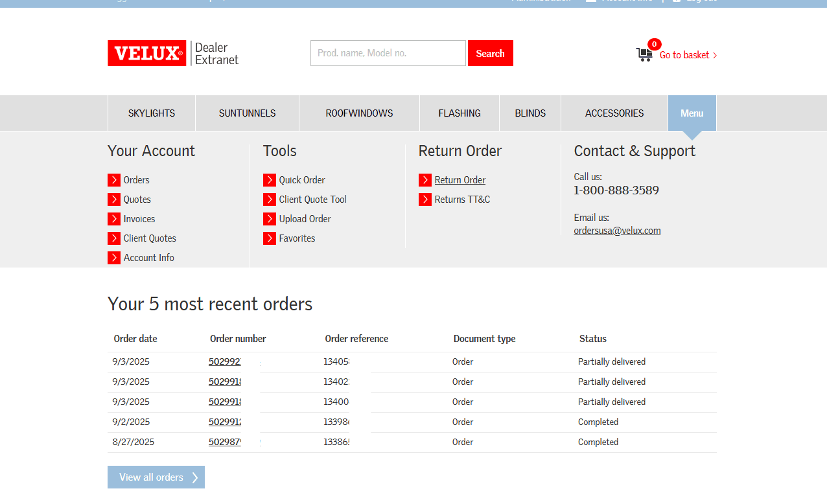The height and width of the screenshot is (504, 827).
Task: Click Partially delivered status for reference 13405
Action: pyautogui.click(x=612, y=361)
